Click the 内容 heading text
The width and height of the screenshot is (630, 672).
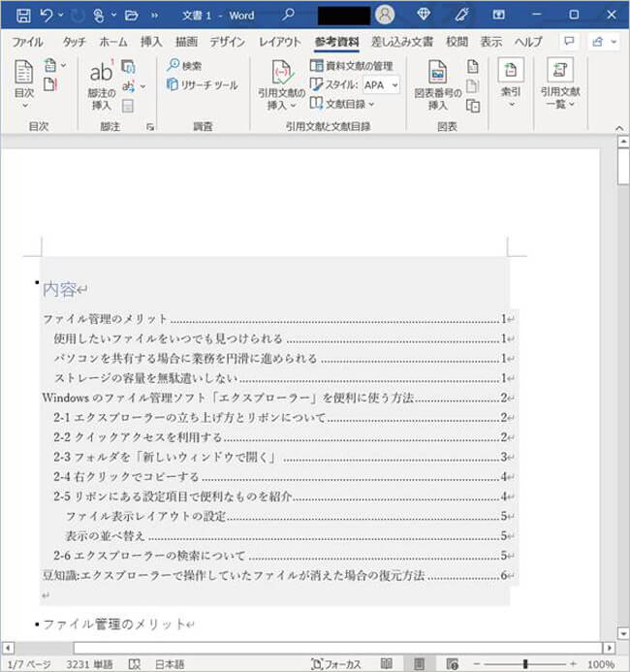coord(59,290)
